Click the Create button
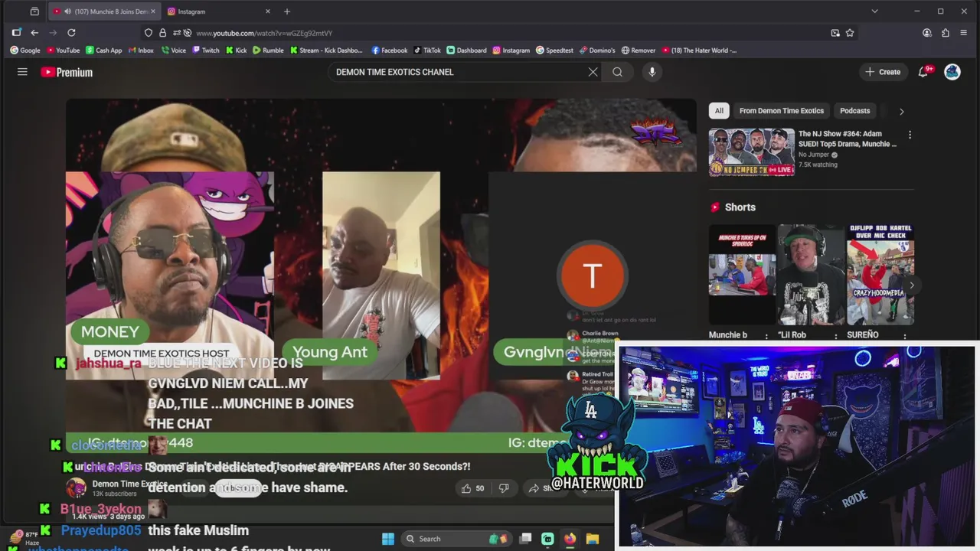The width and height of the screenshot is (980, 551). [883, 72]
